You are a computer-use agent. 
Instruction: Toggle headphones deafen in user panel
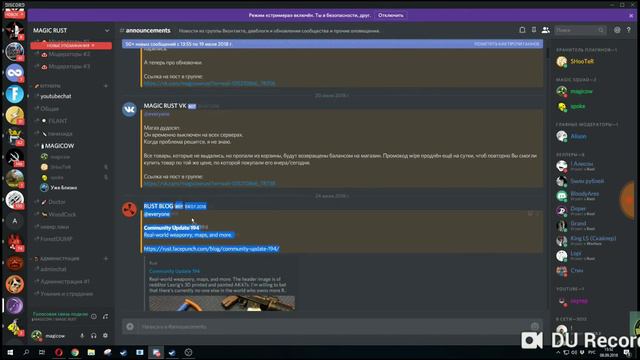click(x=94, y=336)
